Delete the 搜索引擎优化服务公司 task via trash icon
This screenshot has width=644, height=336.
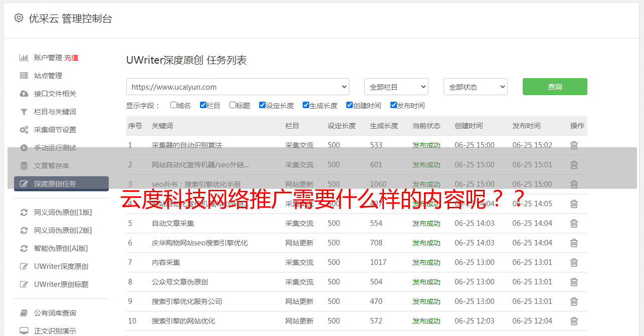pyautogui.click(x=574, y=301)
